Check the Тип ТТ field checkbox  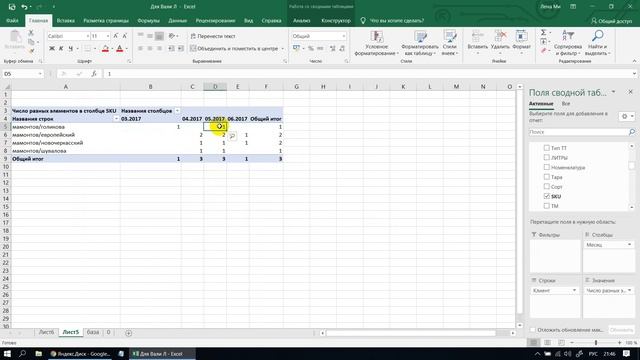pos(547,148)
